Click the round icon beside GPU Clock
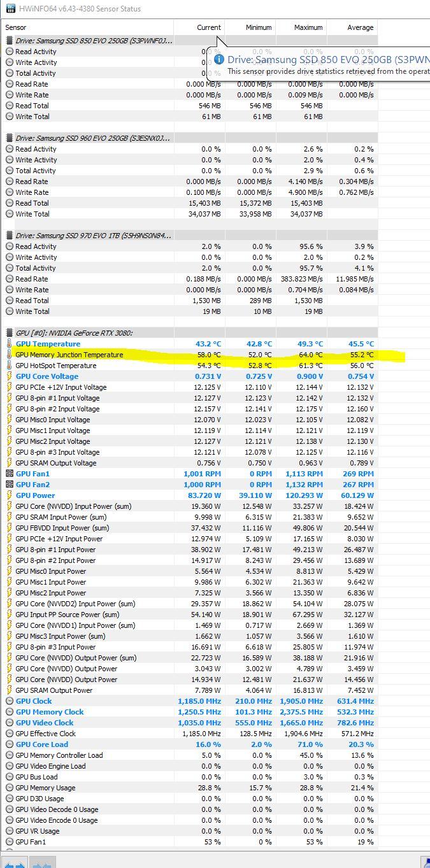This screenshot has height=868, width=430. 10,701
